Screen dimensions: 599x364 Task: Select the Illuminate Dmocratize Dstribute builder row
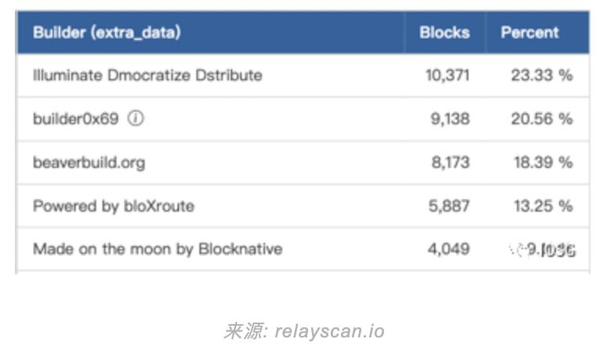(x=147, y=76)
